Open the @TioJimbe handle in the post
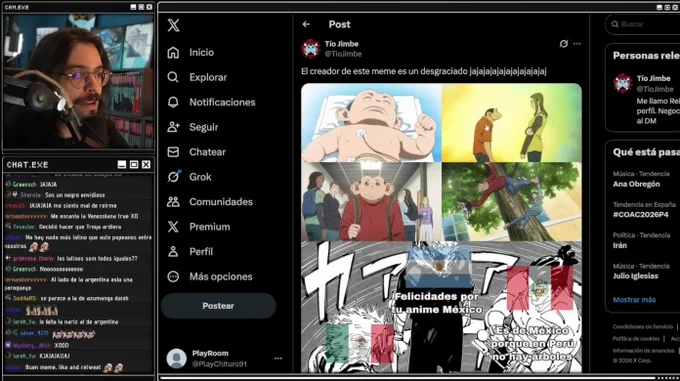This screenshot has height=381, width=680. (x=343, y=54)
